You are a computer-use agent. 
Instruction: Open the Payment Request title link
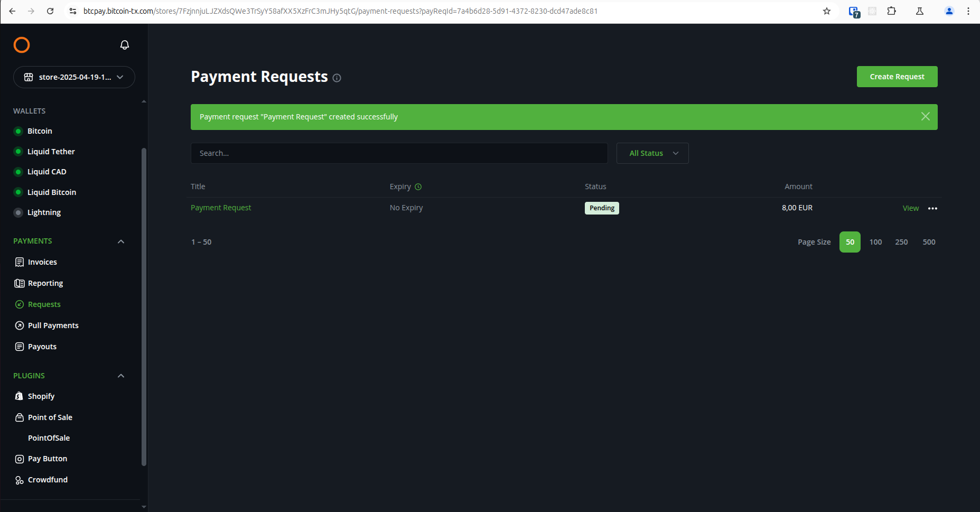(x=221, y=208)
